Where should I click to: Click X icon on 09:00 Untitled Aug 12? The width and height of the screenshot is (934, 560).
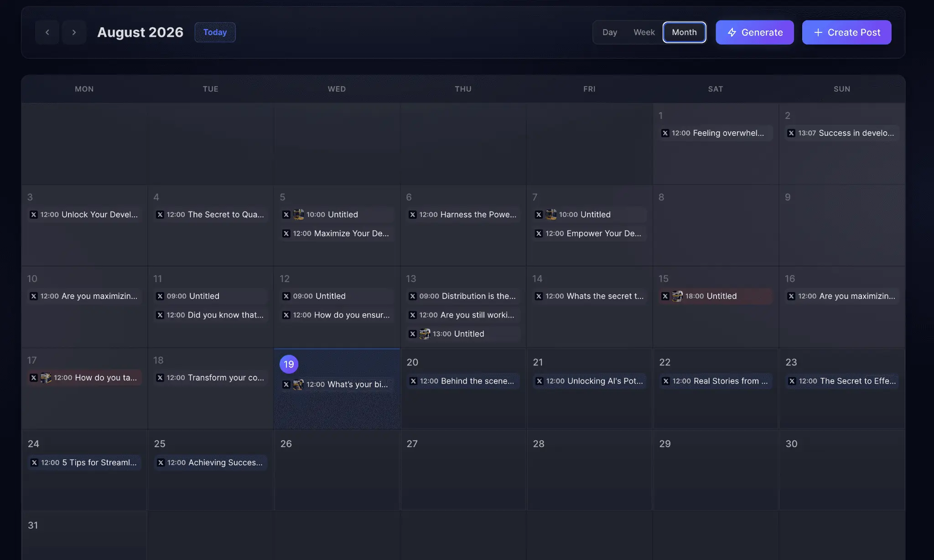point(286,296)
